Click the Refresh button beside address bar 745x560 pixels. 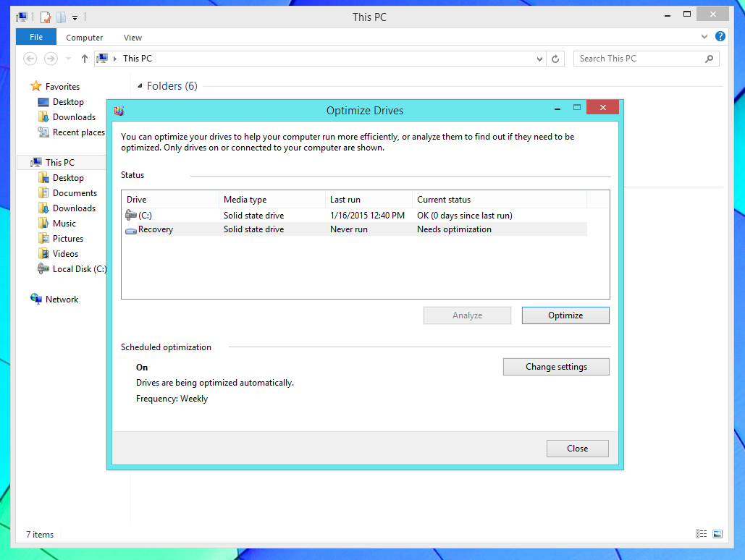[x=555, y=59]
